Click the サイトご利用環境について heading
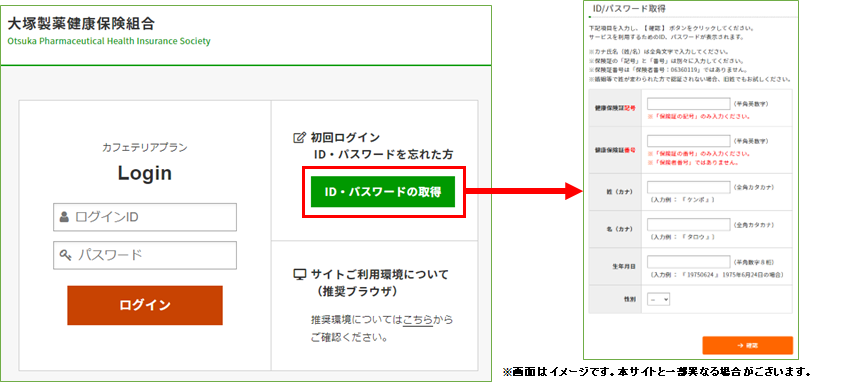The width and height of the screenshot is (849, 387). click(x=380, y=274)
